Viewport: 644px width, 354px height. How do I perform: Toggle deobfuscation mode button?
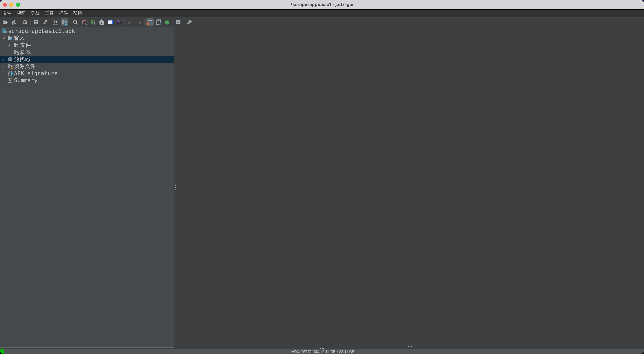point(150,22)
